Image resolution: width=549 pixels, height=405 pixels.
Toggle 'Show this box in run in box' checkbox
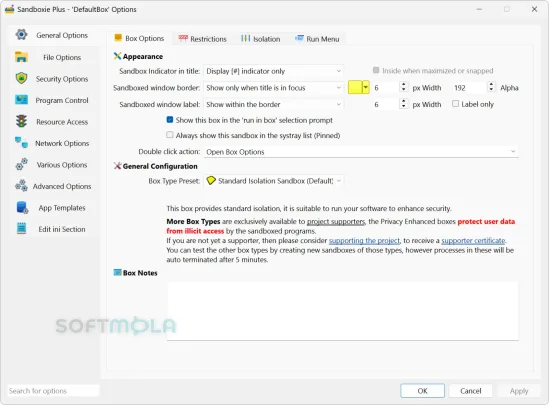click(170, 120)
